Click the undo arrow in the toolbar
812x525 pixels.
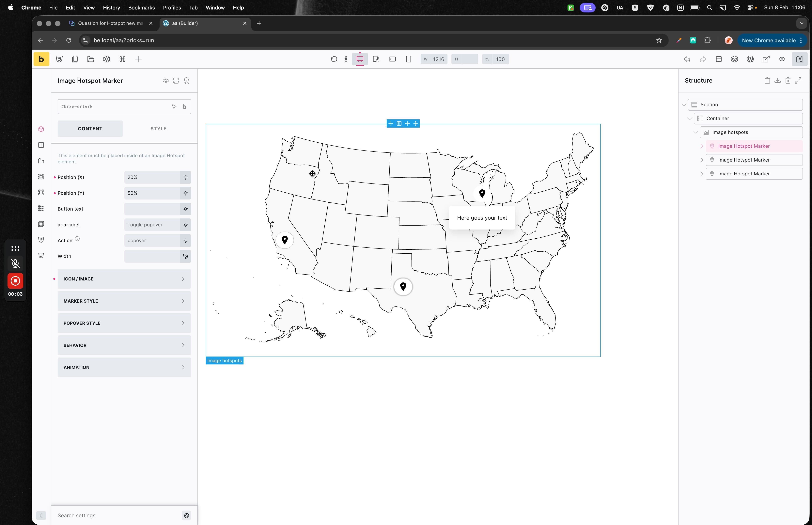point(687,59)
